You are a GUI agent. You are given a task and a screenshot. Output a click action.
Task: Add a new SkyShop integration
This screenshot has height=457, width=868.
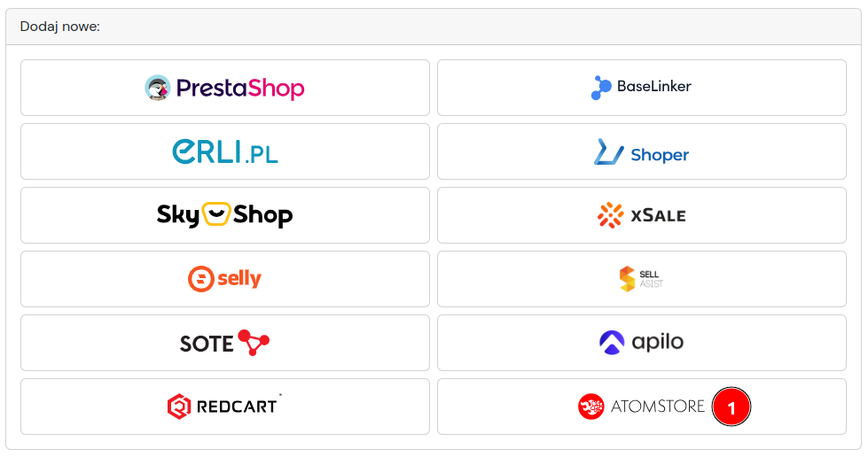point(225,215)
